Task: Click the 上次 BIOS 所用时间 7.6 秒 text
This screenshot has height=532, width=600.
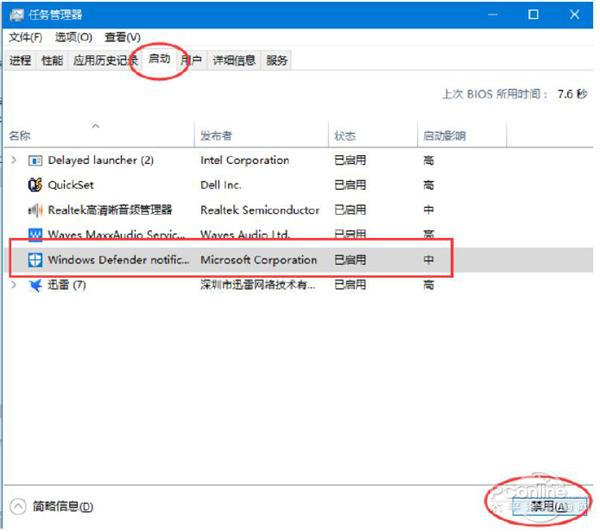Action: click(514, 94)
